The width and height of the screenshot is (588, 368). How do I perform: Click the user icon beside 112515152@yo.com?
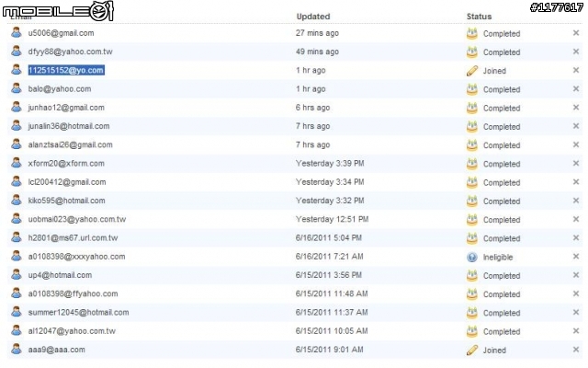tap(17, 70)
